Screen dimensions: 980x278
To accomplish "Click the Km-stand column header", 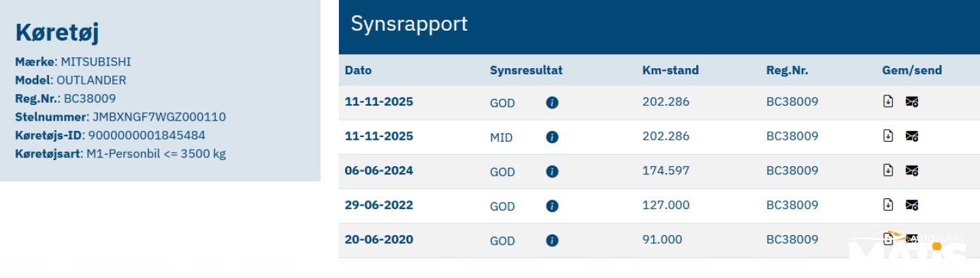I will 670,70.
